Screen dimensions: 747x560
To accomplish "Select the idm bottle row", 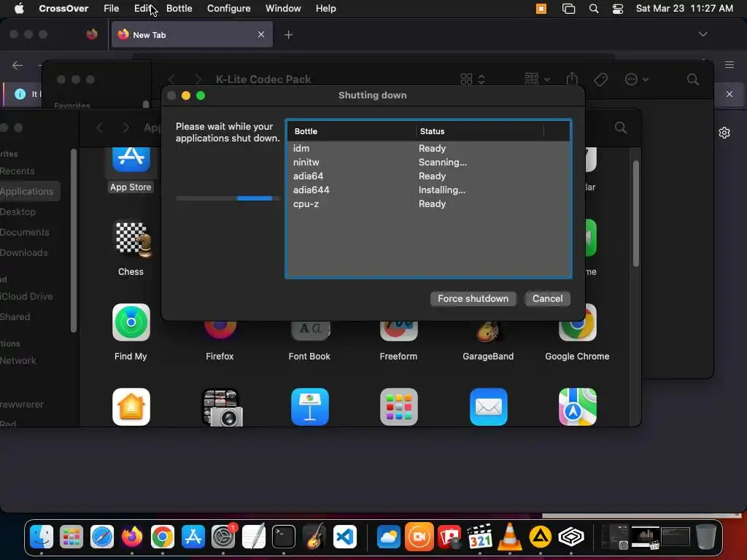I will pos(428,149).
